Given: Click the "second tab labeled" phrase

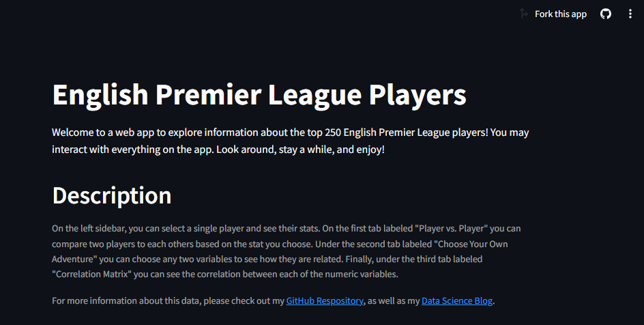Looking at the screenshot, I should click(x=395, y=244).
